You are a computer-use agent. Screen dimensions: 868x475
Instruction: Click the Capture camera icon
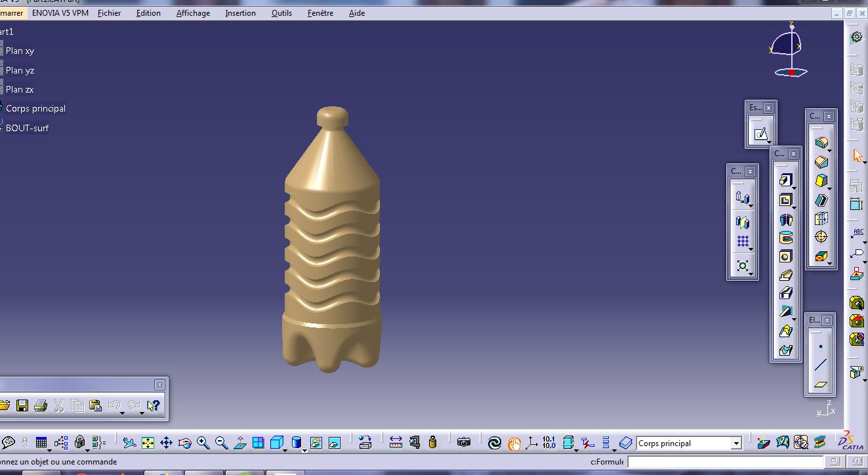click(464, 443)
